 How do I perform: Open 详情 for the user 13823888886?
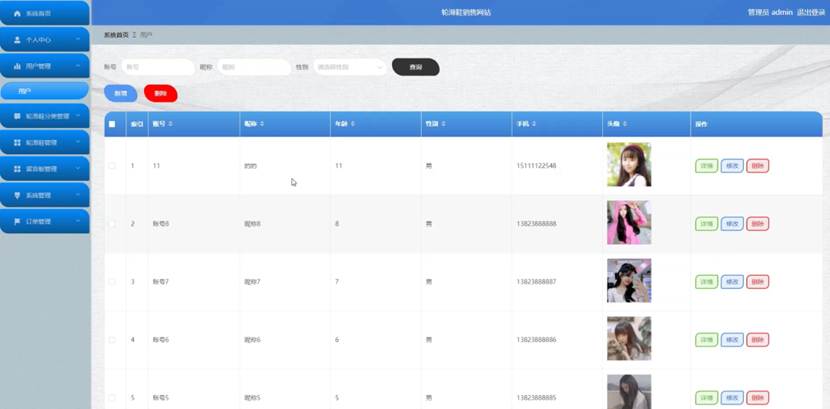(x=706, y=340)
